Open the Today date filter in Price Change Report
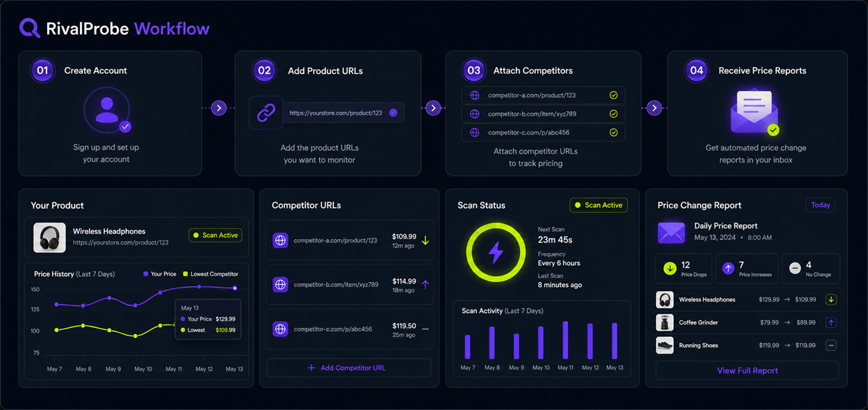The image size is (868, 410). coord(821,205)
